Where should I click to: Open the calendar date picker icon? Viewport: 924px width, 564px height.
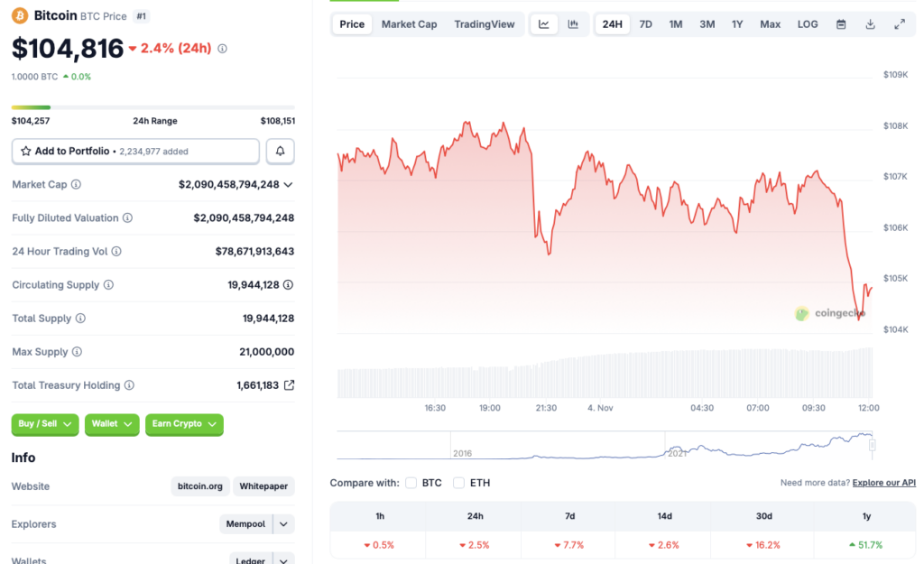(840, 24)
